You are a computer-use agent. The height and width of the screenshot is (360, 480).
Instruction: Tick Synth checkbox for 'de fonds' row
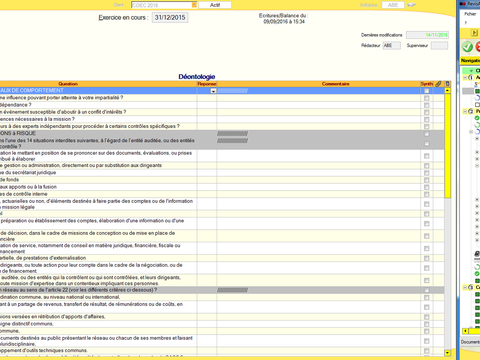[x=426, y=180]
